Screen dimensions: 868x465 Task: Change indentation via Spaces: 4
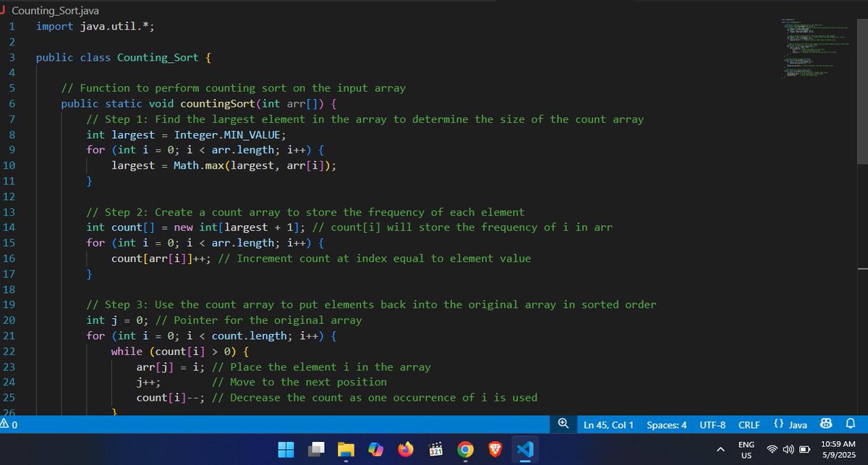[666, 425]
